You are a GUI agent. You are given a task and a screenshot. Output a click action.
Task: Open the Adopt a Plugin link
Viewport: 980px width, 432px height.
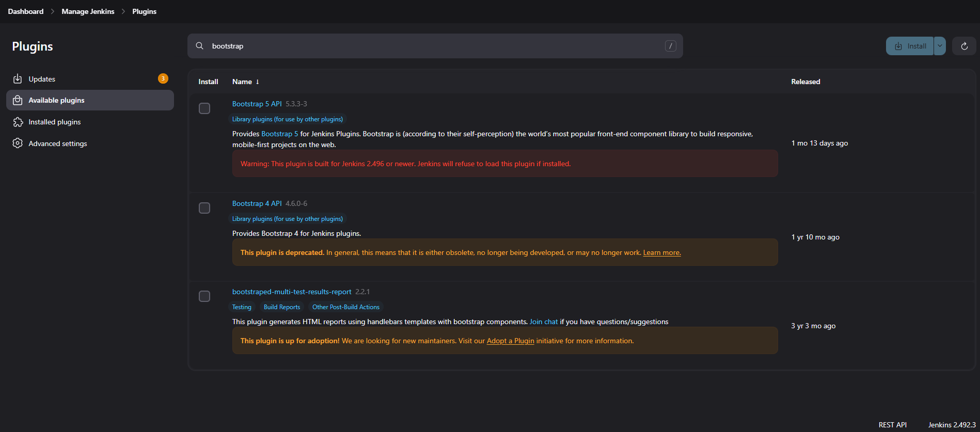click(x=510, y=341)
